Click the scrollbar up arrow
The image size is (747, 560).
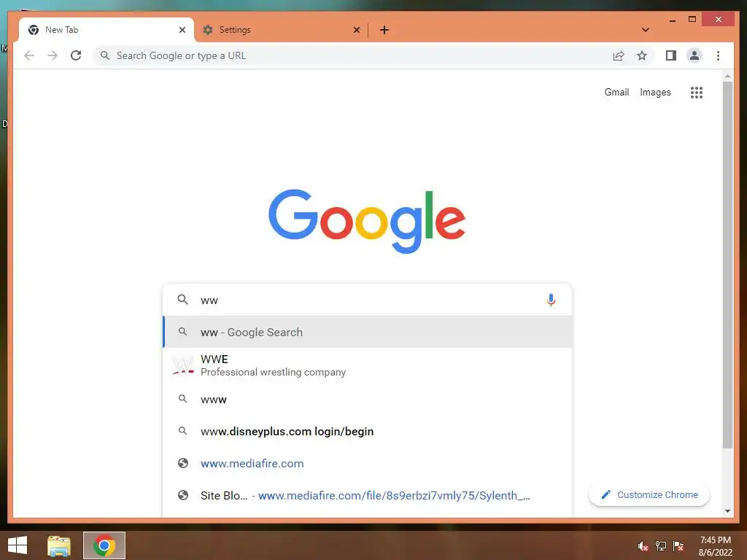click(x=727, y=76)
